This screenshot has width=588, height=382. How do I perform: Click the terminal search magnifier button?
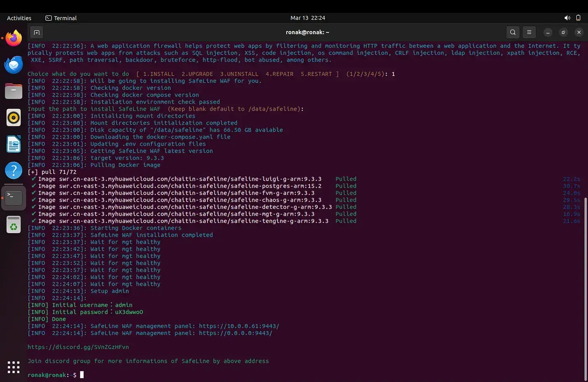coord(513,32)
